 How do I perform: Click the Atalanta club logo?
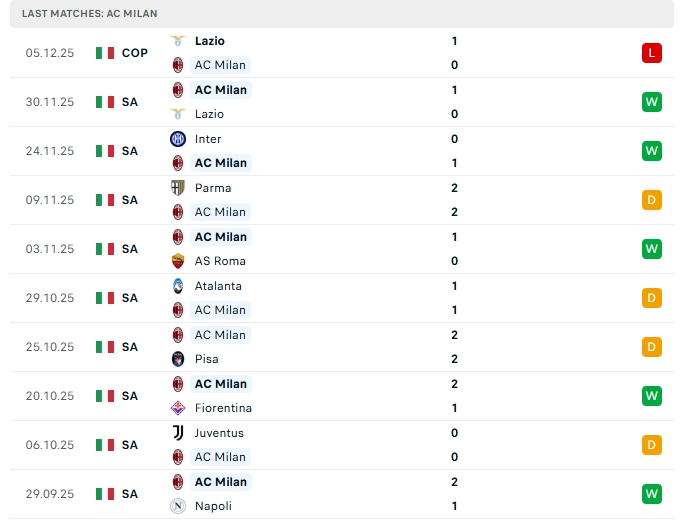178,286
